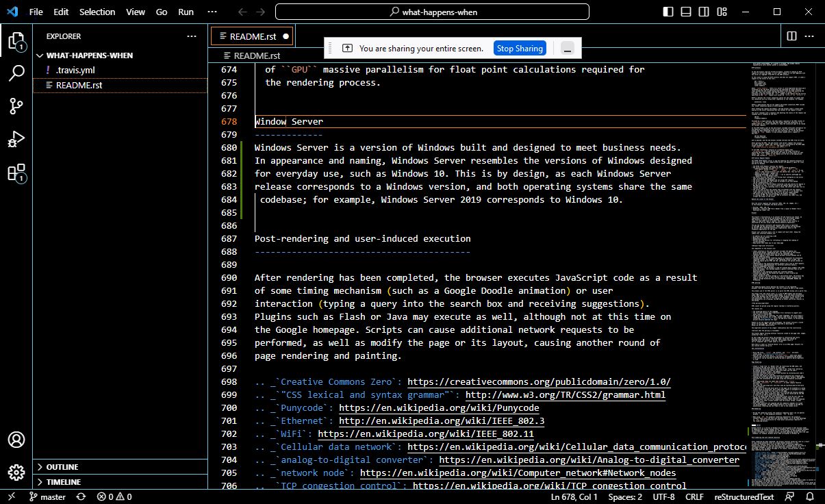Click the command center search box
Image resolution: width=825 pixels, height=504 pixels.
432,12
